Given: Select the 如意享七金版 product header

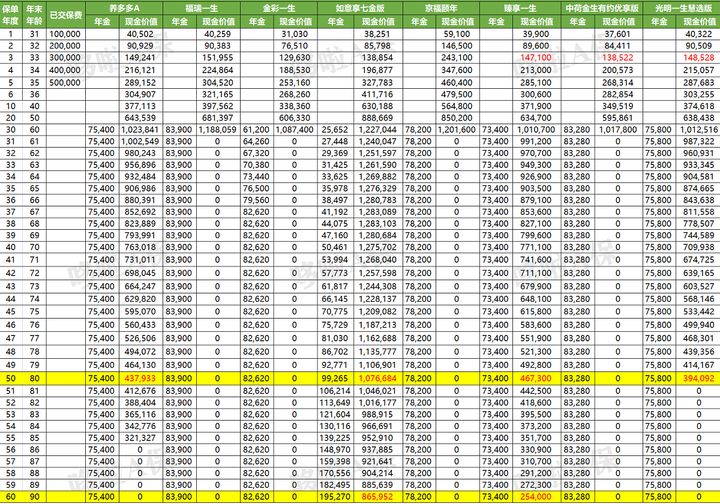Looking at the screenshot, I should coord(360,8).
